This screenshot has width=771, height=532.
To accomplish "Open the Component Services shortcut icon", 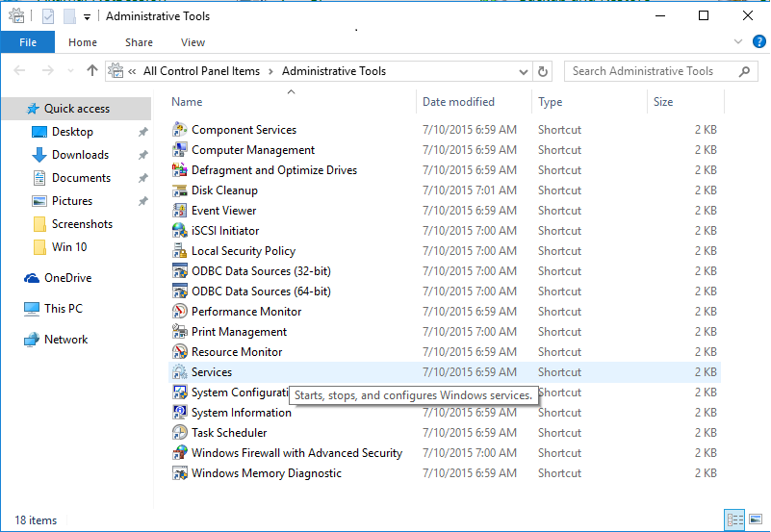I will 179,130.
